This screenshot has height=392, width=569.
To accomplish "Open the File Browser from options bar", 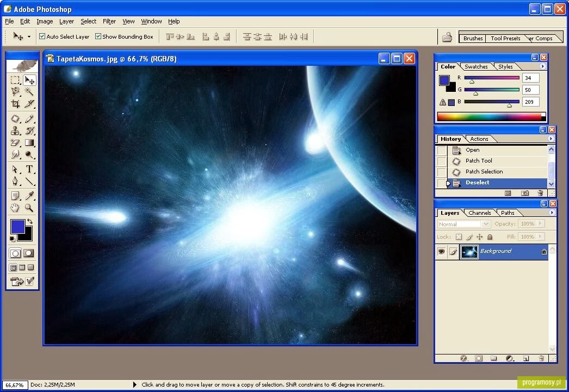I will click(x=447, y=37).
